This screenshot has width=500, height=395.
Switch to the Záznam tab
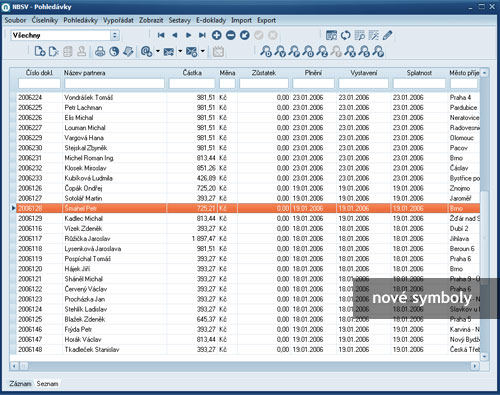(x=20, y=384)
